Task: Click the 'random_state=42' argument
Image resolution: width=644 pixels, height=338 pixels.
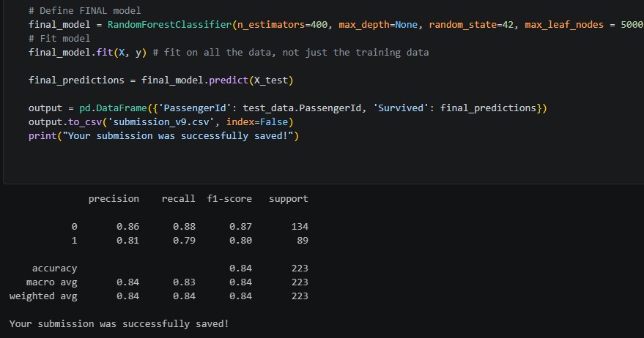Action: click(x=471, y=25)
